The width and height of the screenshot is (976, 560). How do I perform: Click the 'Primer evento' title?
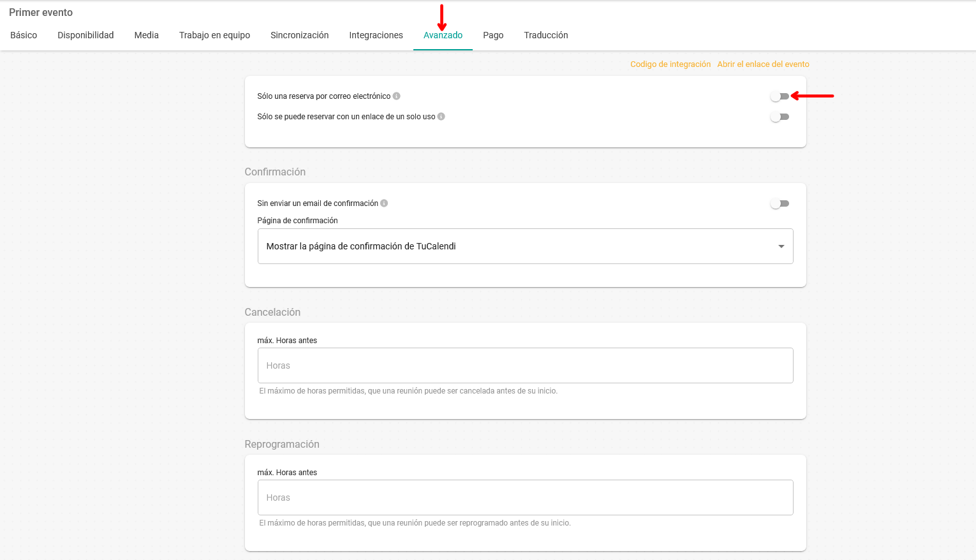(41, 12)
